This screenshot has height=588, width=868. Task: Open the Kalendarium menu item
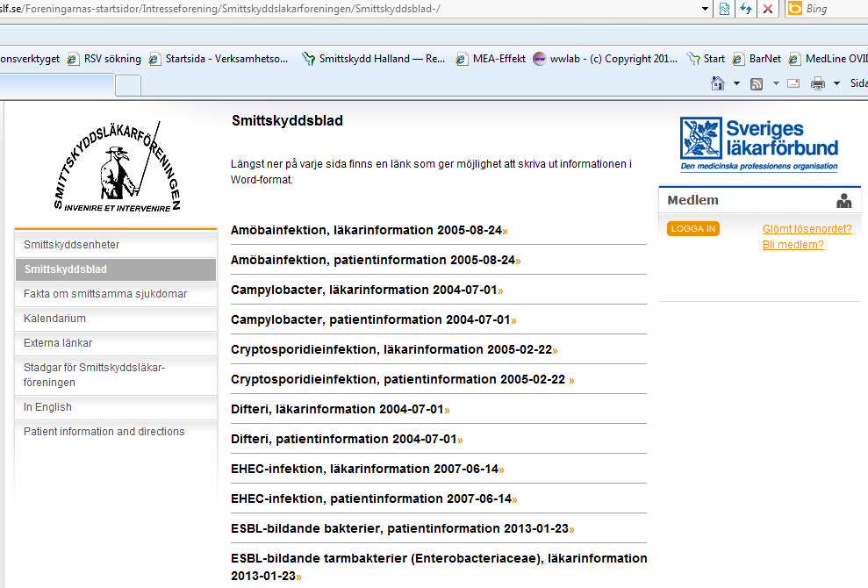pos(116,319)
